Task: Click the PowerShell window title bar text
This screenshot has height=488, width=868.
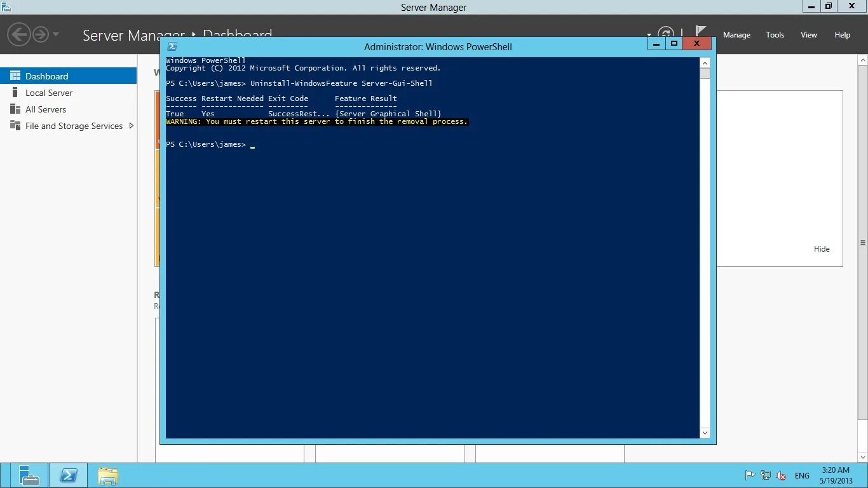Action: (438, 46)
